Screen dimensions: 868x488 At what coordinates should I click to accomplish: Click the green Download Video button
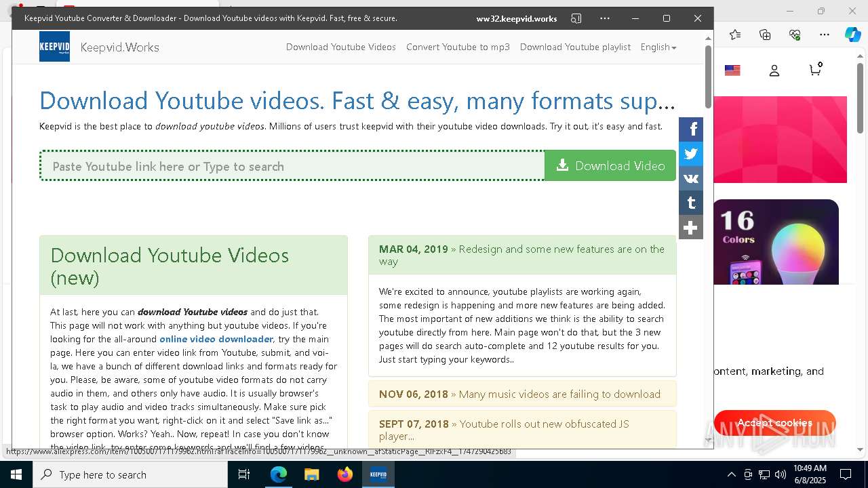point(610,165)
